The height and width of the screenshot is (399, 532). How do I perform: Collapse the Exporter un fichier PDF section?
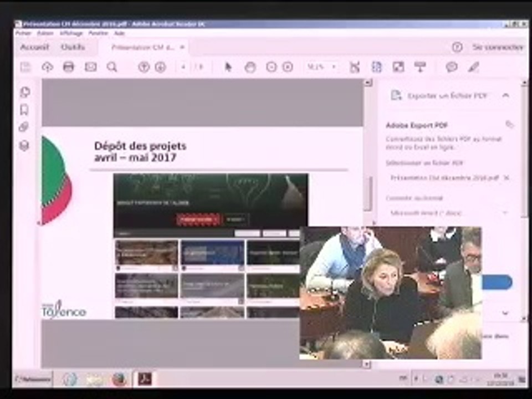[x=505, y=95]
